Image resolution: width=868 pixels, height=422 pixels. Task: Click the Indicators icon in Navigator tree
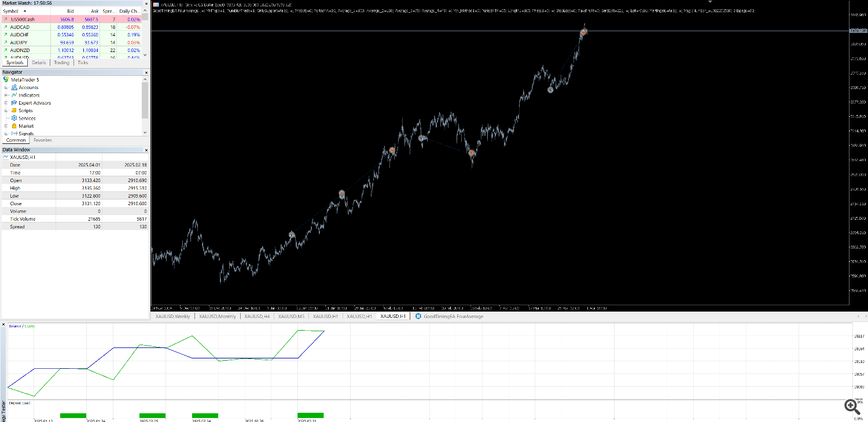(14, 95)
